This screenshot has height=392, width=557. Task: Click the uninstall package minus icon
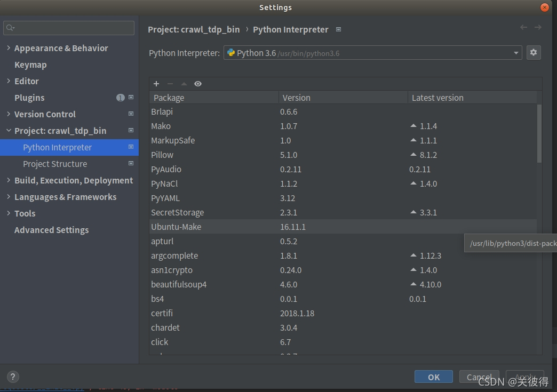(170, 84)
